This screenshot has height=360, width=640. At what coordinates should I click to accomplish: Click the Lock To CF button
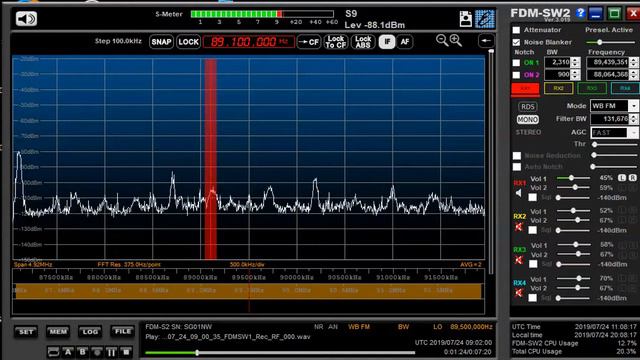click(336, 42)
